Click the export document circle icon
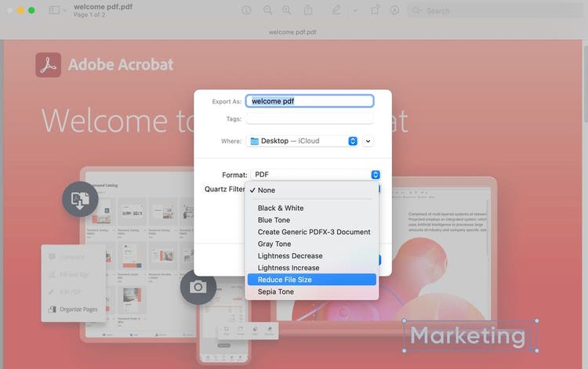588x369 pixels. coord(80,199)
